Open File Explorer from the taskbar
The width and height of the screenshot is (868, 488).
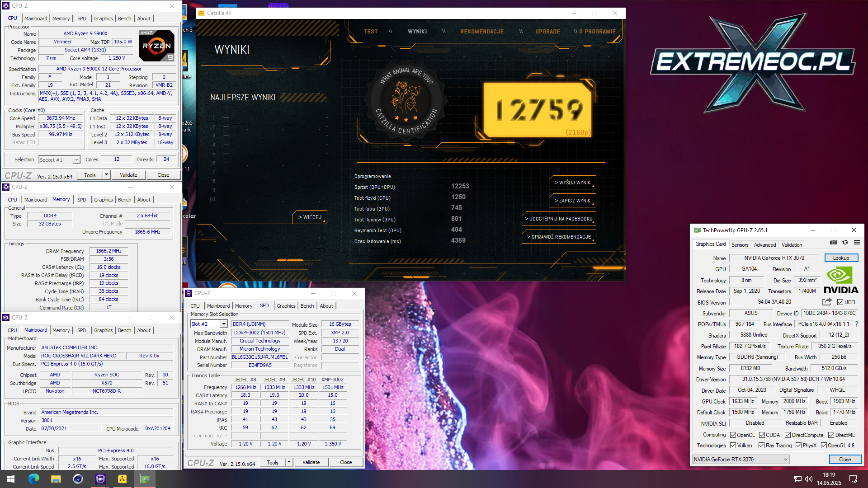click(x=56, y=479)
